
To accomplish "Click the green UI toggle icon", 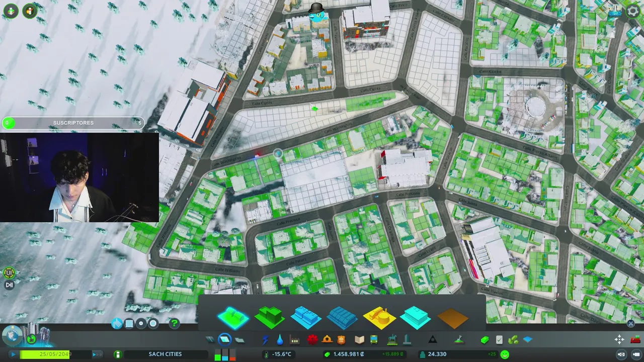I will (9, 273).
